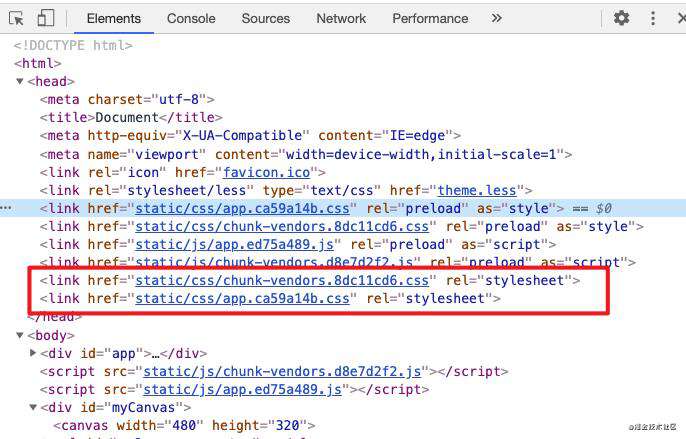Collapse the body element node

click(20, 336)
